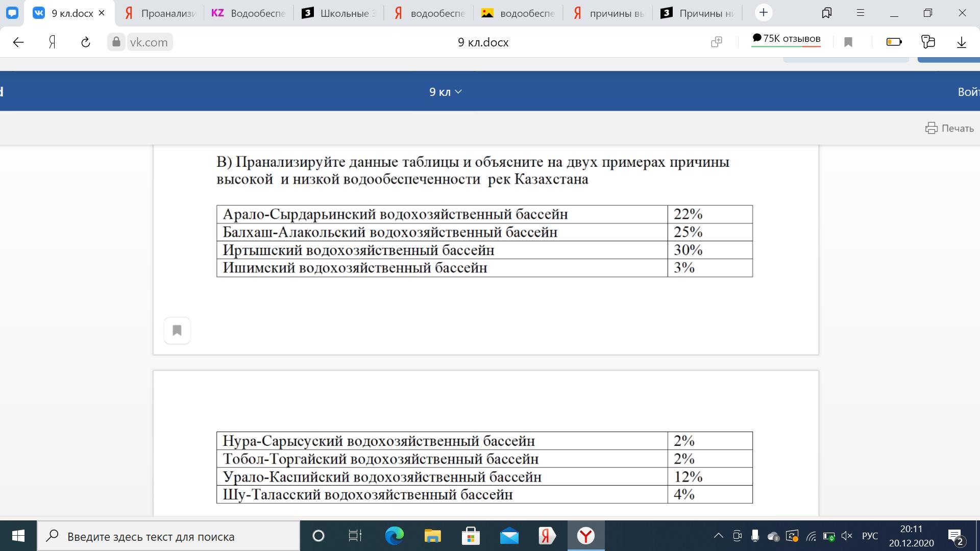This screenshot has width=980, height=551.
Task: Switch to Водообеспе KZ tab
Action: click(249, 13)
